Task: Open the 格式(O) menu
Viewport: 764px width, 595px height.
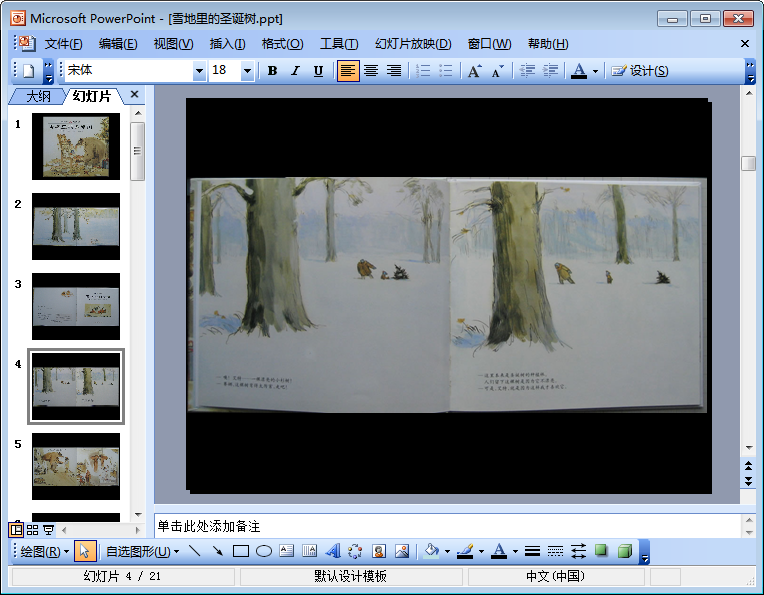Action: point(282,44)
